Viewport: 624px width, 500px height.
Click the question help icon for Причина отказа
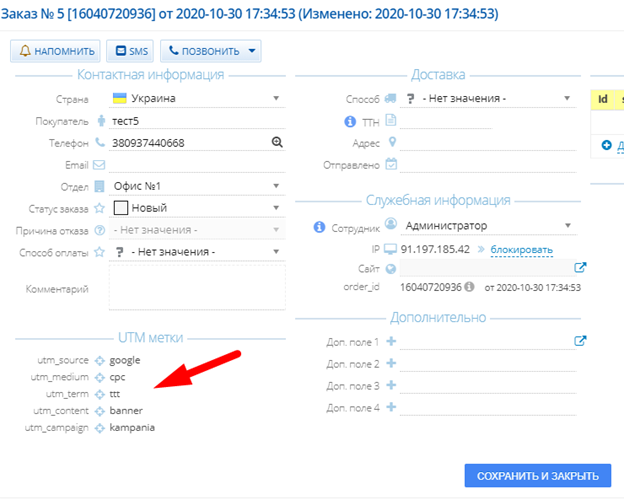99,230
